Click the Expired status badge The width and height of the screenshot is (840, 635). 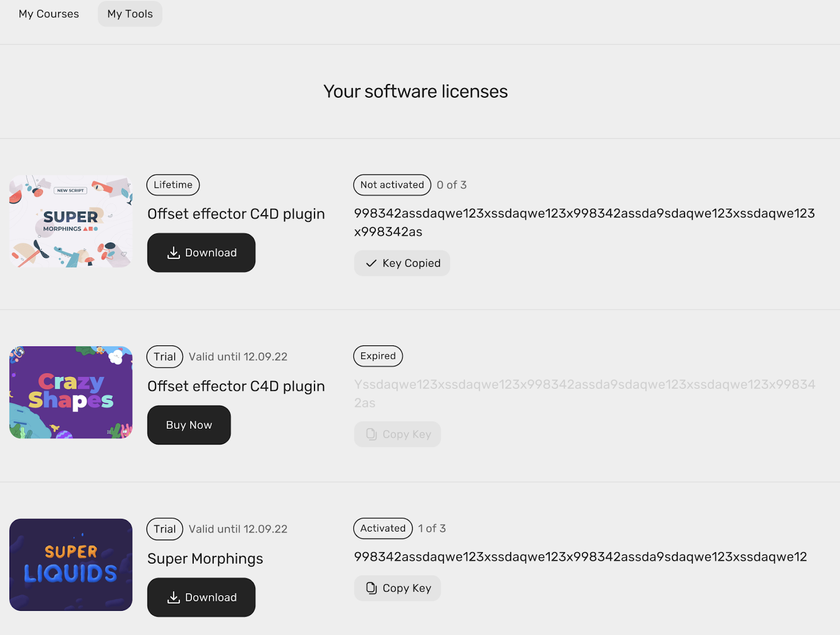tap(378, 356)
